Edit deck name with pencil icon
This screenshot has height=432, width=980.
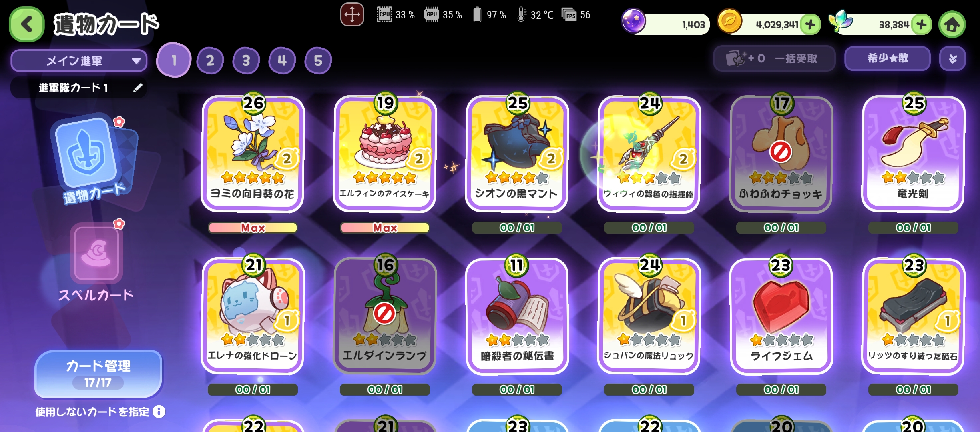point(137,88)
